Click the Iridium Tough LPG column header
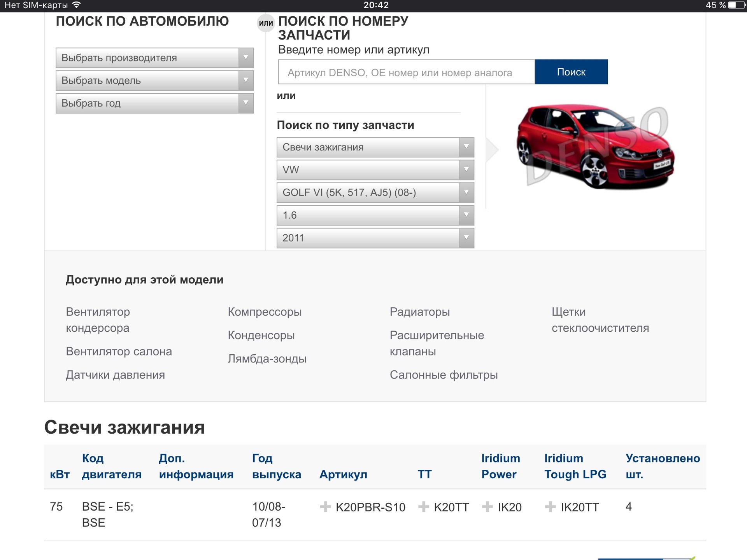 [x=575, y=466]
